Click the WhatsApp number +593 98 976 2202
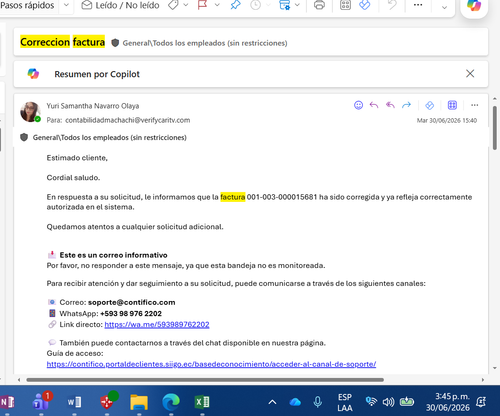This screenshot has width=500, height=416. click(131, 313)
